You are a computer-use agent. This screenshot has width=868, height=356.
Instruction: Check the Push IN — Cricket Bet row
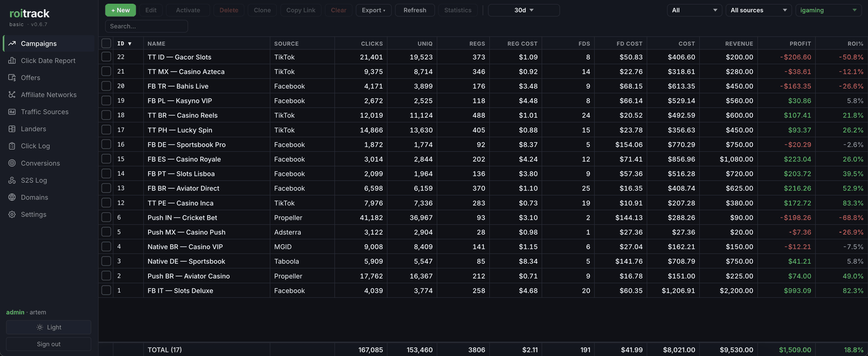coord(106,217)
